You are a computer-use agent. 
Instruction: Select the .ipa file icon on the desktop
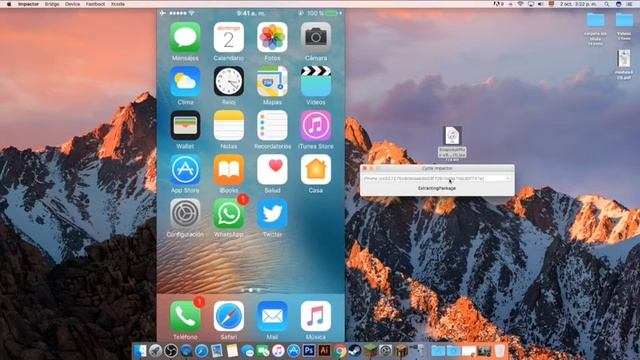pos(452,136)
